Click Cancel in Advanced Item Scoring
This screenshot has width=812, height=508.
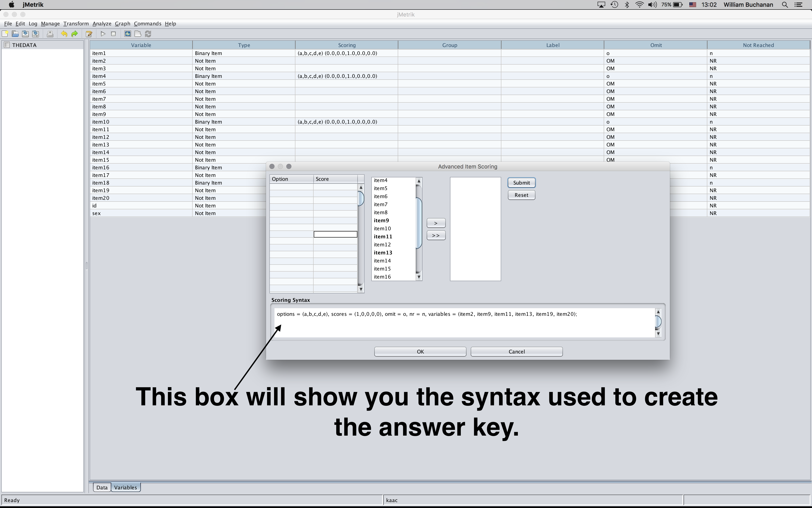(x=517, y=351)
